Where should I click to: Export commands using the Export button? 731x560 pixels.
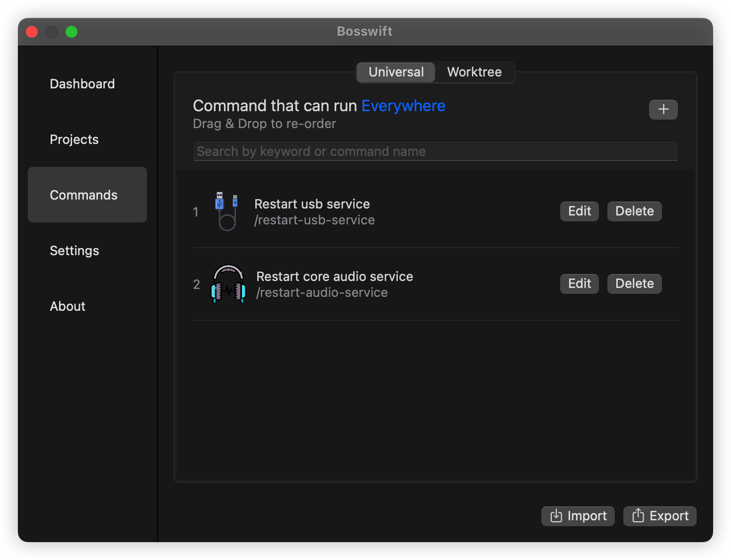tap(659, 516)
